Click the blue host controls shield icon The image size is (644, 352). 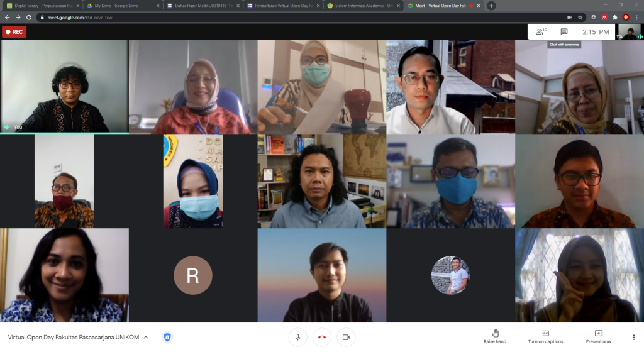pyautogui.click(x=167, y=338)
